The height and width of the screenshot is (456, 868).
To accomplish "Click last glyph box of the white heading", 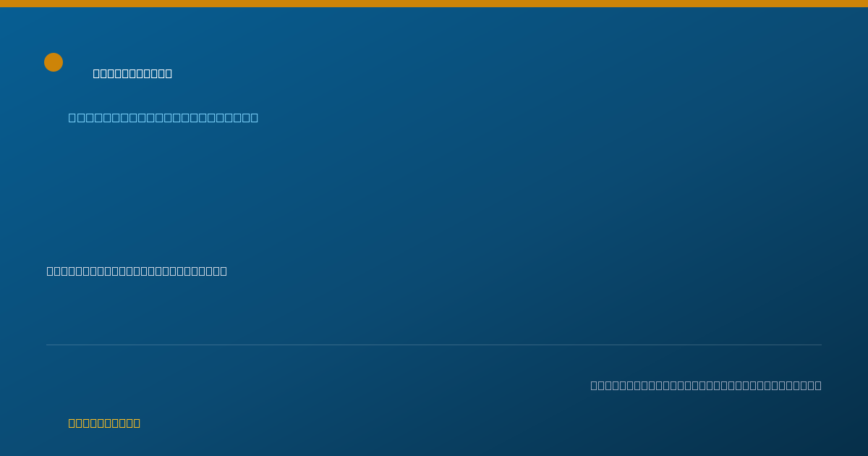I will [169, 73].
